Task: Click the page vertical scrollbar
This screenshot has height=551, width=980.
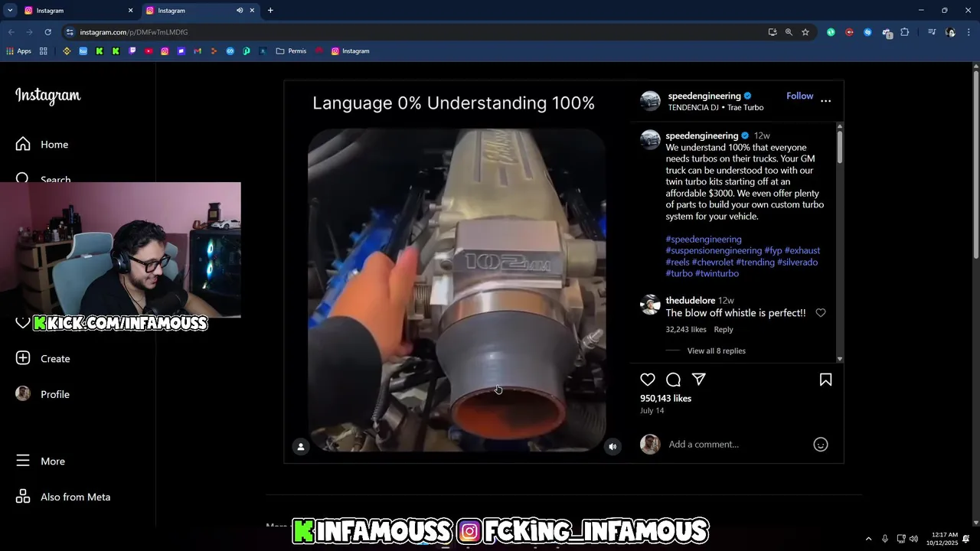Action: tap(975, 165)
